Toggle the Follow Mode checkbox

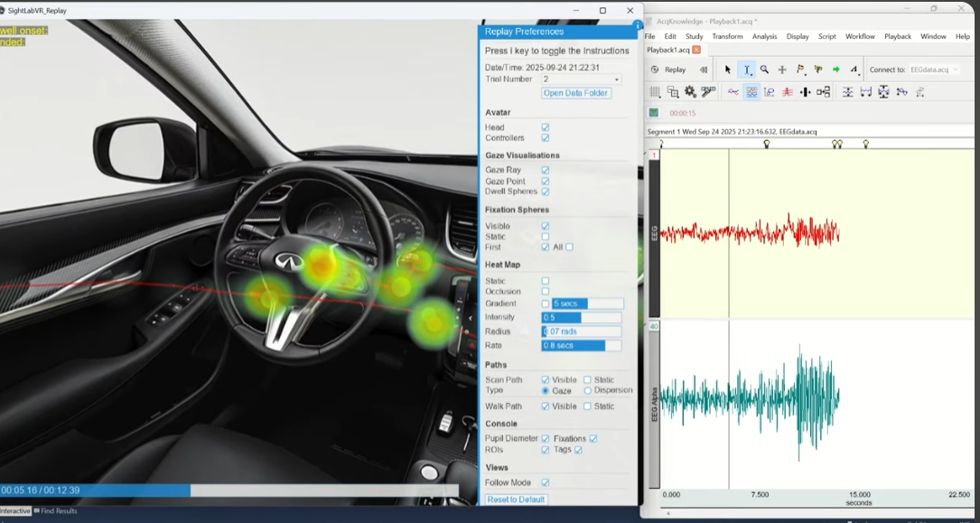pos(545,483)
